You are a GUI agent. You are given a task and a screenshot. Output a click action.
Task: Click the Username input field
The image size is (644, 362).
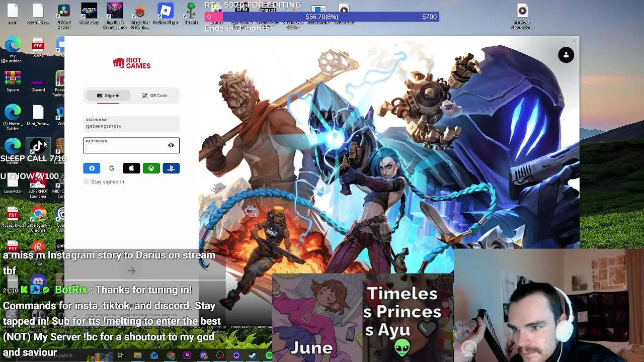click(131, 124)
